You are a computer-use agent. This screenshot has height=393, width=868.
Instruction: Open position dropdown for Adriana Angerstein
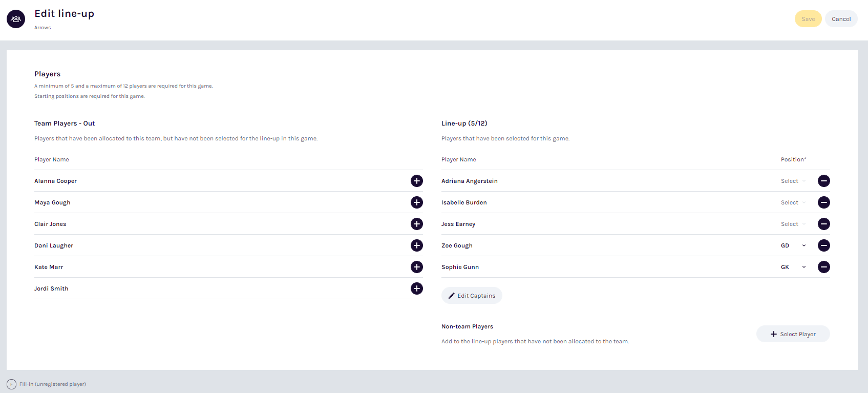point(793,181)
